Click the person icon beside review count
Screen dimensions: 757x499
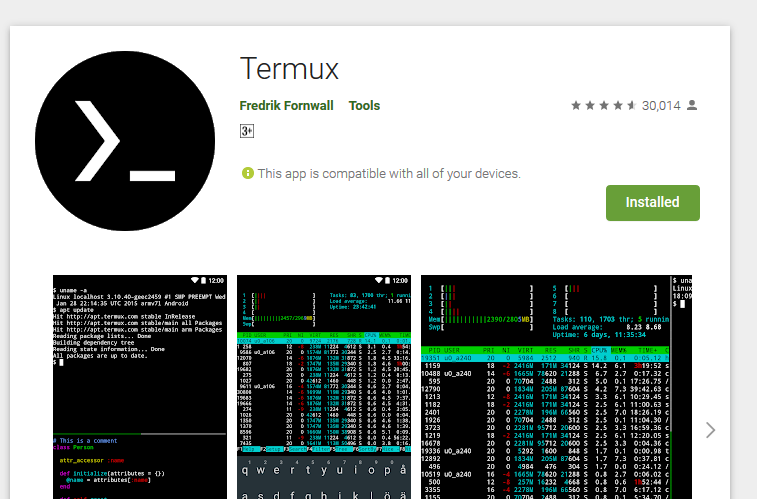click(x=692, y=105)
